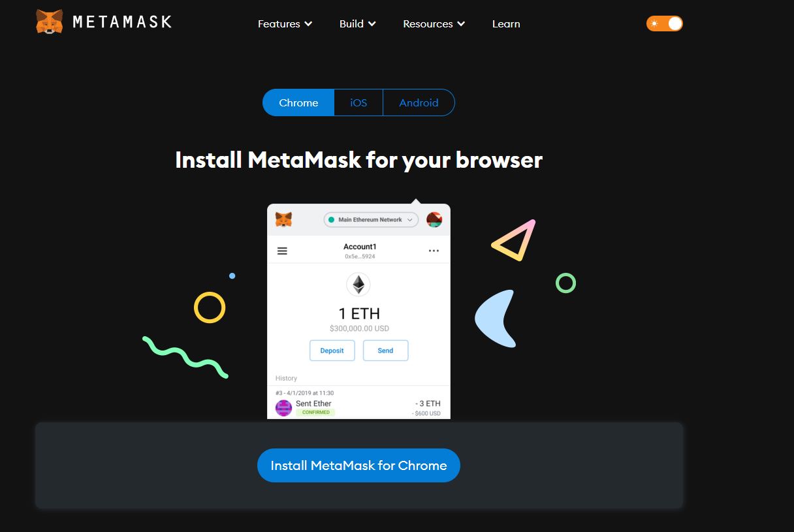Click the Account1 label
Screen dimensions: 794x532
360,247
